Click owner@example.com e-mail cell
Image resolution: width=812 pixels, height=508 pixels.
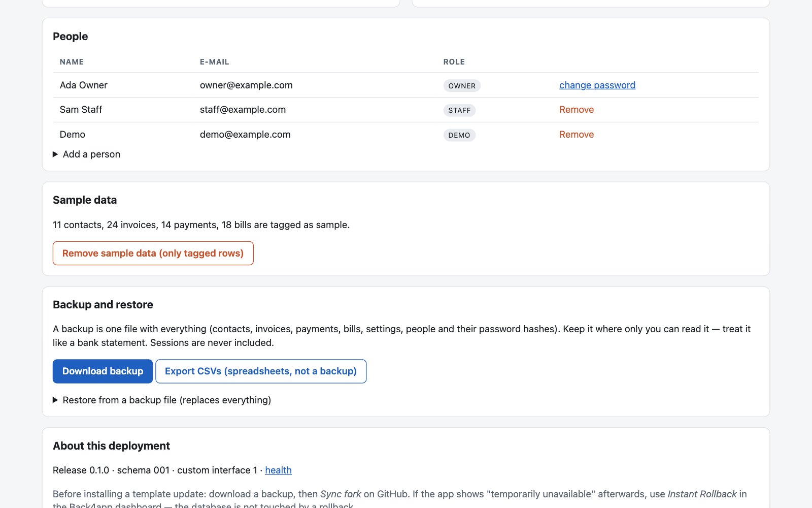pyautogui.click(x=246, y=85)
